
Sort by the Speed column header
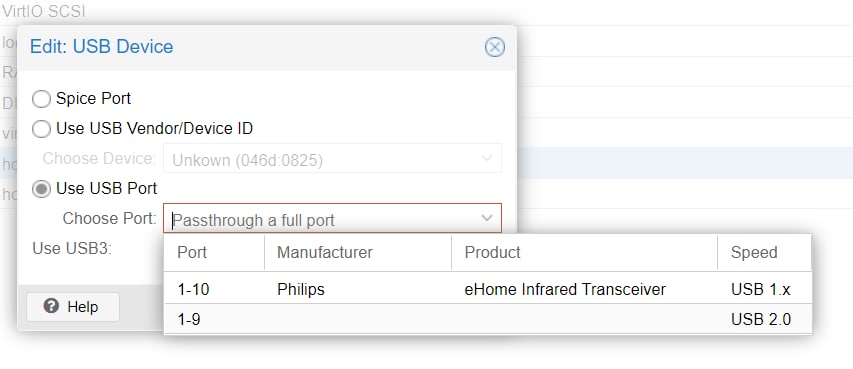pyautogui.click(x=764, y=253)
